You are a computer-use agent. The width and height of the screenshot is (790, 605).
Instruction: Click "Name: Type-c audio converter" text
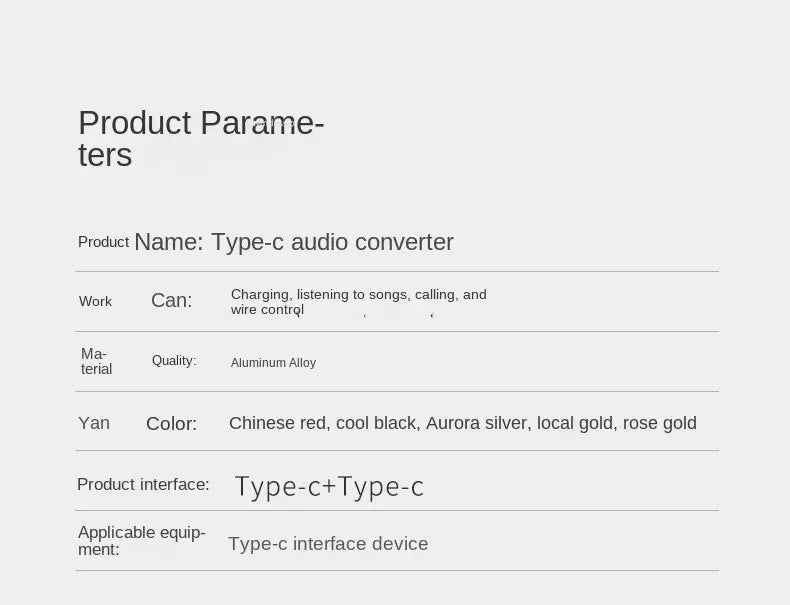coord(294,242)
